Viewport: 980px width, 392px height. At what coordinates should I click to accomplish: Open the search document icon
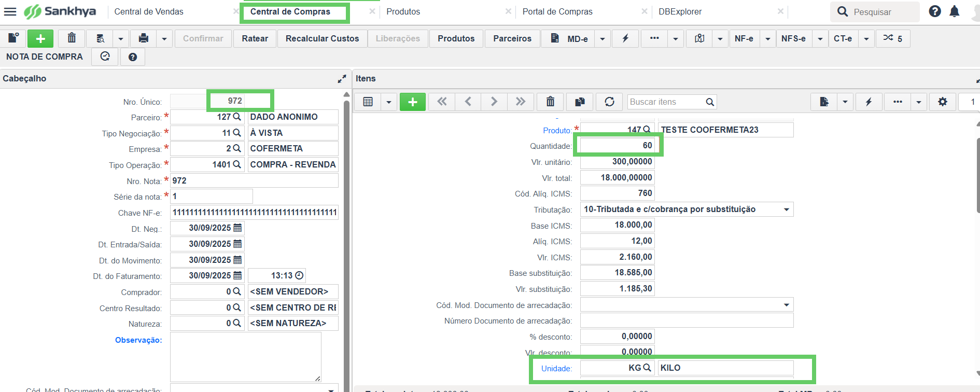point(101,38)
